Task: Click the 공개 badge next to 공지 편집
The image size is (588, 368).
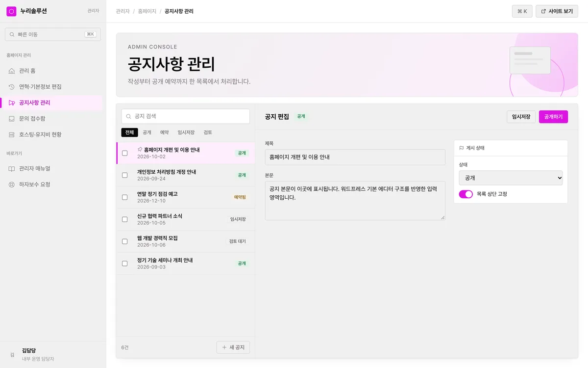Action: coord(301,117)
